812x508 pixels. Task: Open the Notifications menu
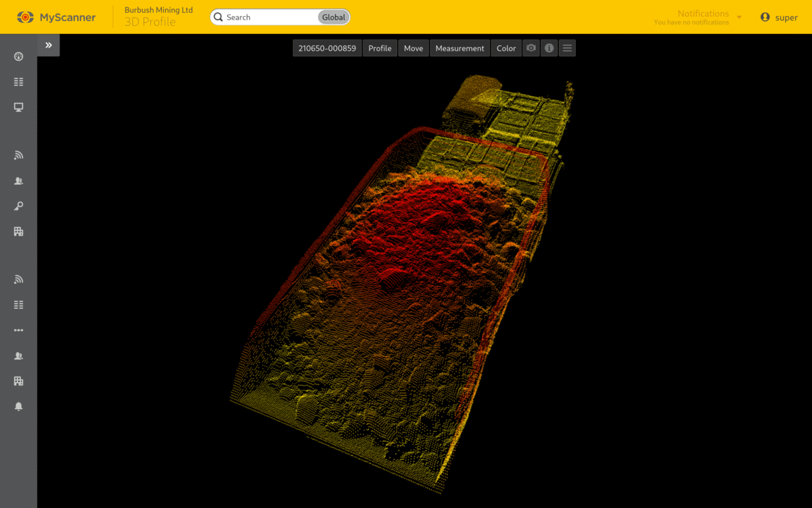coord(704,17)
